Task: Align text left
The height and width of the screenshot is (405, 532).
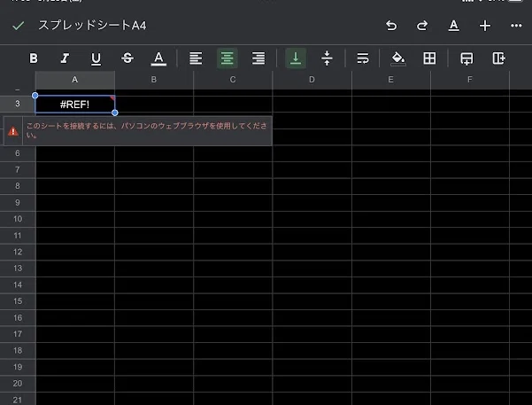Action: tap(196, 58)
